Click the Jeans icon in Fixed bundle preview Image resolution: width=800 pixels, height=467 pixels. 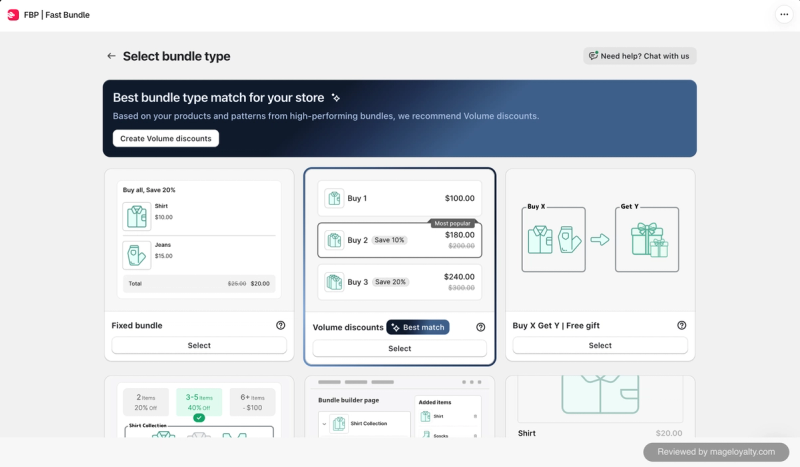(137, 255)
